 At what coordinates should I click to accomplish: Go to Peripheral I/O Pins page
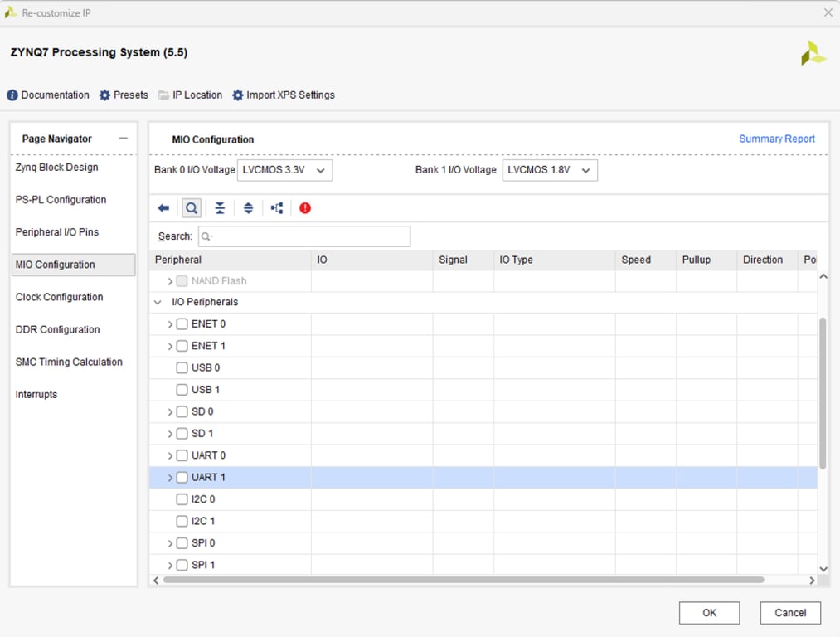point(56,232)
